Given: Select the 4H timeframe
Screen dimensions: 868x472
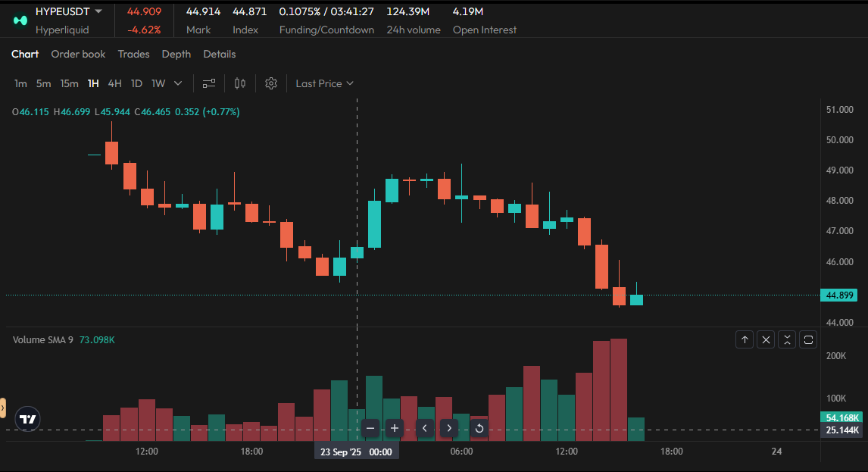Looking at the screenshot, I should (114, 83).
